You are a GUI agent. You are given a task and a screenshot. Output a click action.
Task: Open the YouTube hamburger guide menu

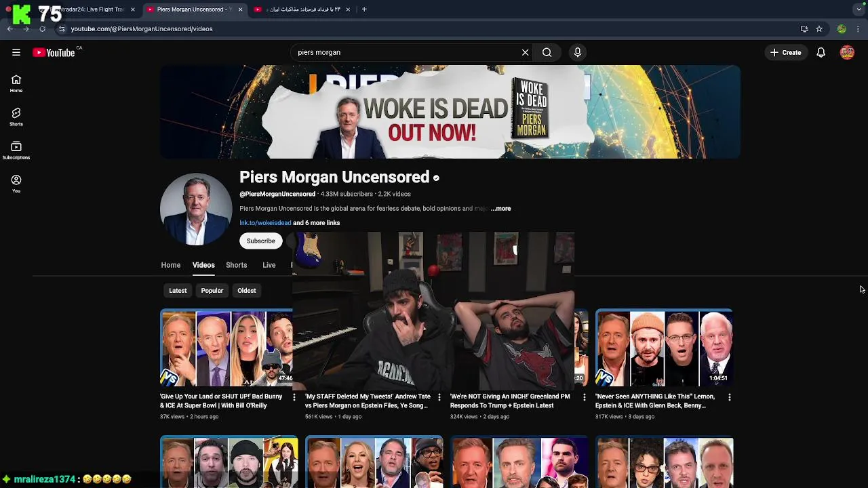(16, 52)
